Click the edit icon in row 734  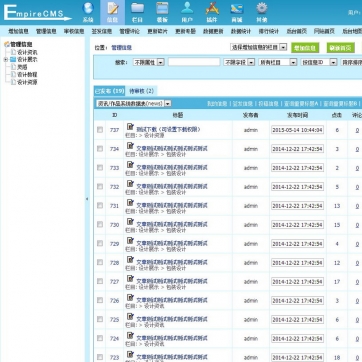pos(130,146)
